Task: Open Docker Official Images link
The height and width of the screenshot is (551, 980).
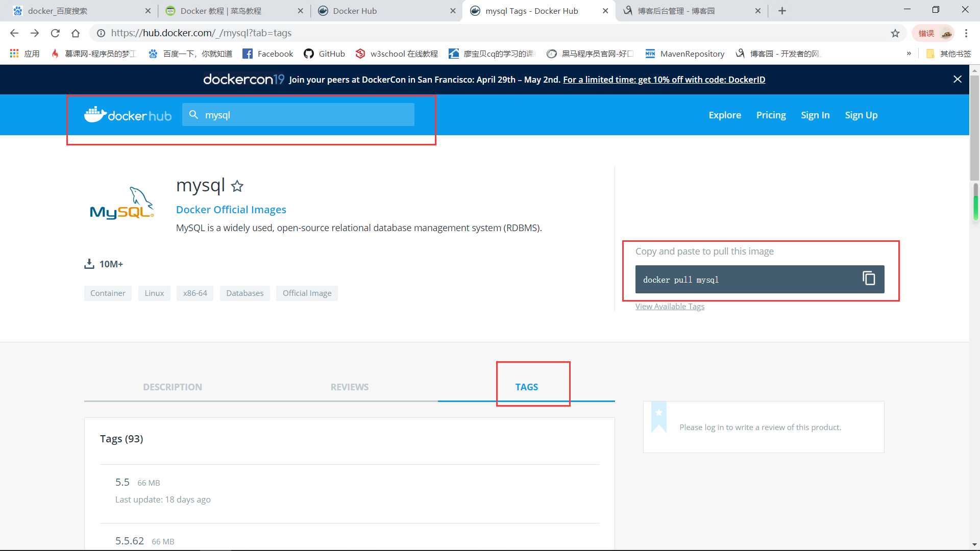Action: [x=231, y=210]
